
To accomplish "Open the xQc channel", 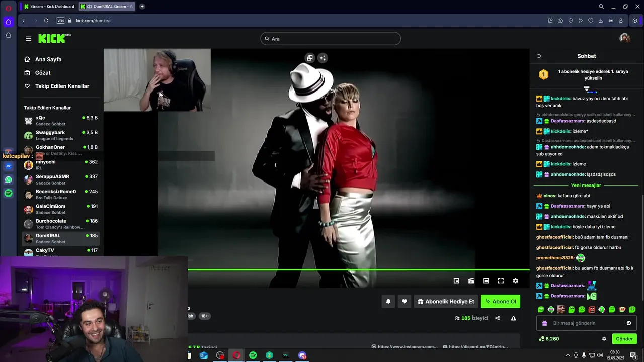I will [61, 121].
